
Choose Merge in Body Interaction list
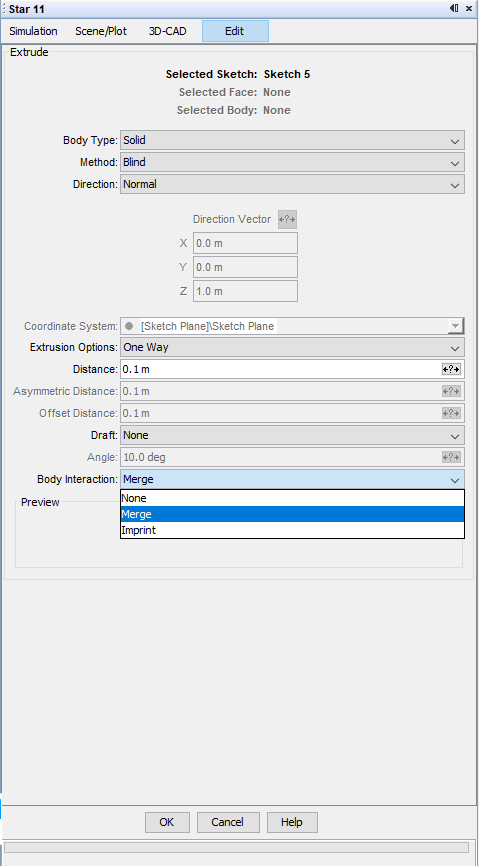(292, 514)
